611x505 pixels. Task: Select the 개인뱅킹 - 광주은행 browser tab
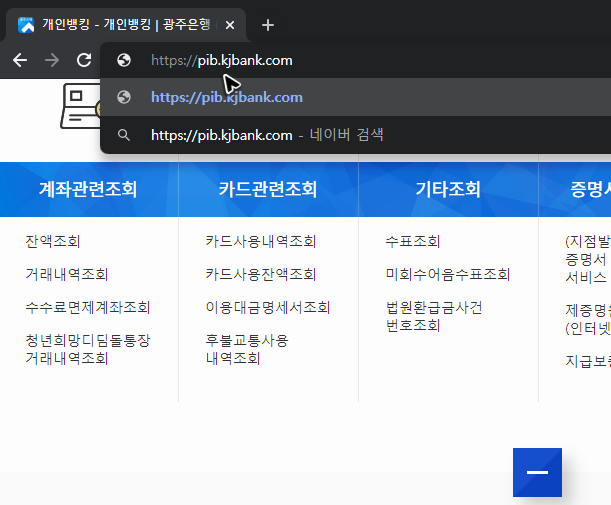click(126, 25)
